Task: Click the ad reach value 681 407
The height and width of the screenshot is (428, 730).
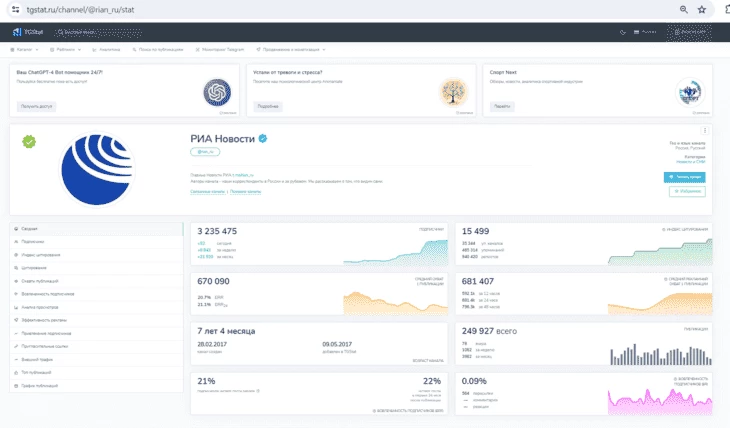Action: tap(478, 281)
